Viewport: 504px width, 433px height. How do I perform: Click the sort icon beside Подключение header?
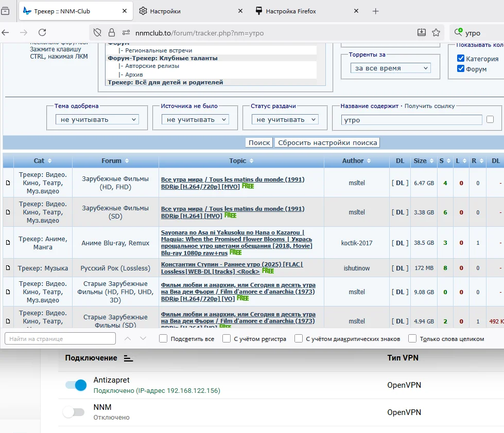click(129, 358)
